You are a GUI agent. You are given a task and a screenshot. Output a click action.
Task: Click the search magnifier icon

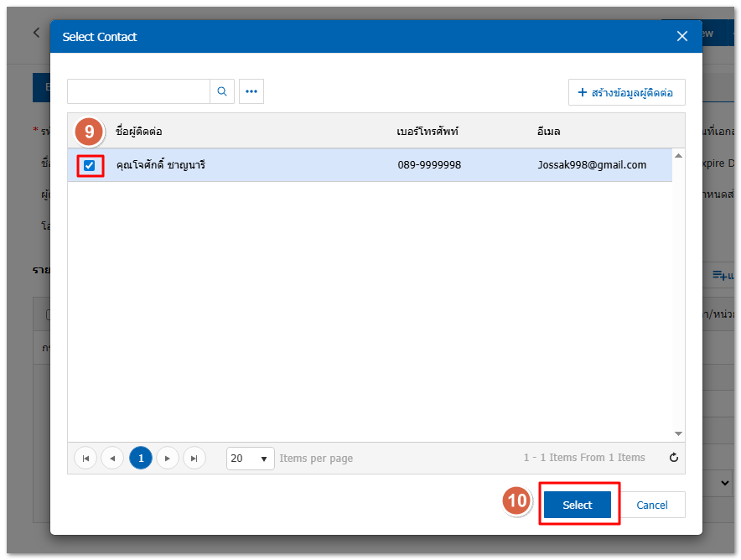pyautogui.click(x=221, y=91)
